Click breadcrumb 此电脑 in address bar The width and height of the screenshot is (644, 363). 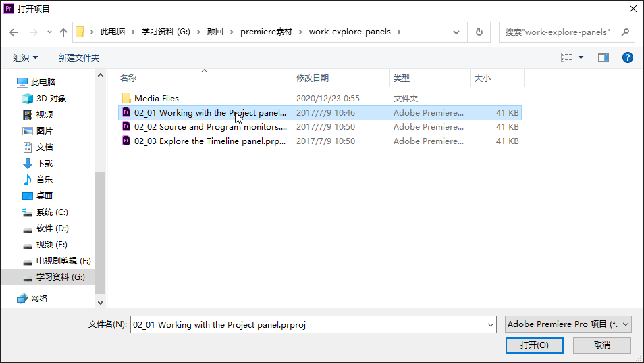[x=113, y=32]
